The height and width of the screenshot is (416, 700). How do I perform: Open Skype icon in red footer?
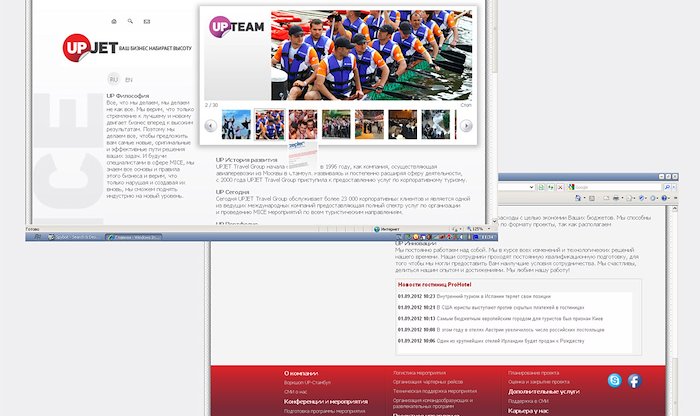pyautogui.click(x=615, y=380)
